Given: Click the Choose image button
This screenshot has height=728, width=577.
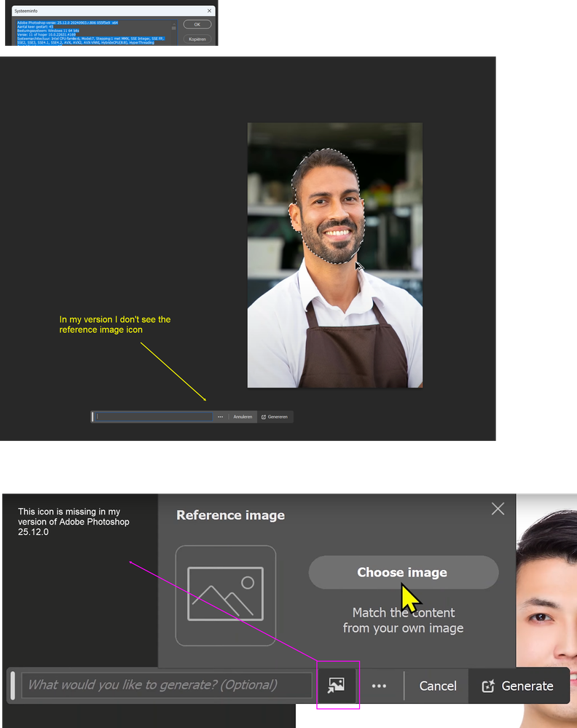Looking at the screenshot, I should point(403,573).
